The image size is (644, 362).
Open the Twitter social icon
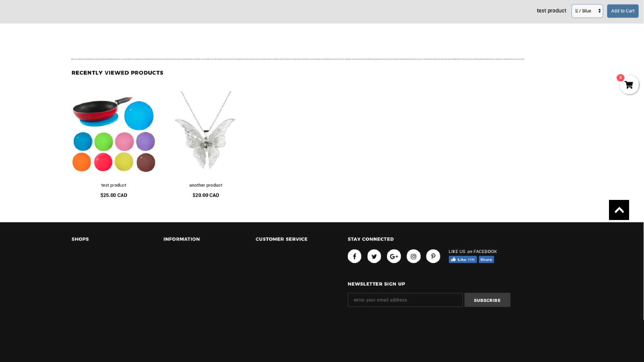point(374,256)
